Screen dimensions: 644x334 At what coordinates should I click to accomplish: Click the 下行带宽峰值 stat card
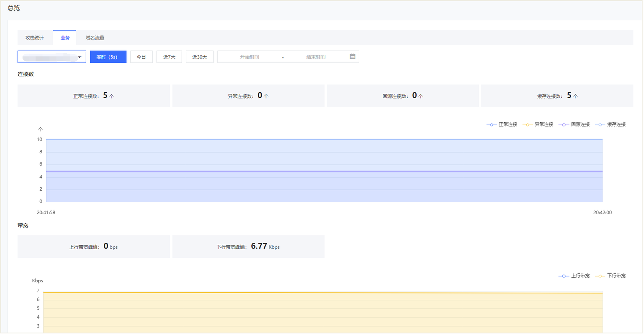248,247
